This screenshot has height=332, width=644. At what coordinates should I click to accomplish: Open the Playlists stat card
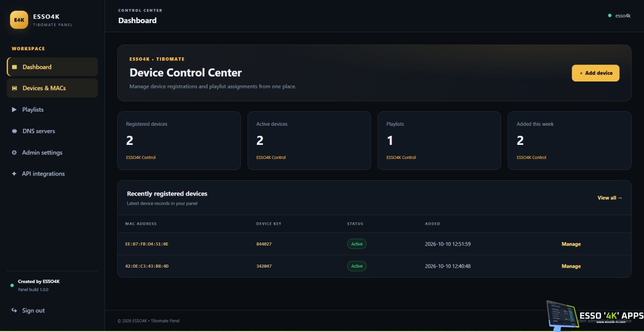click(x=439, y=140)
